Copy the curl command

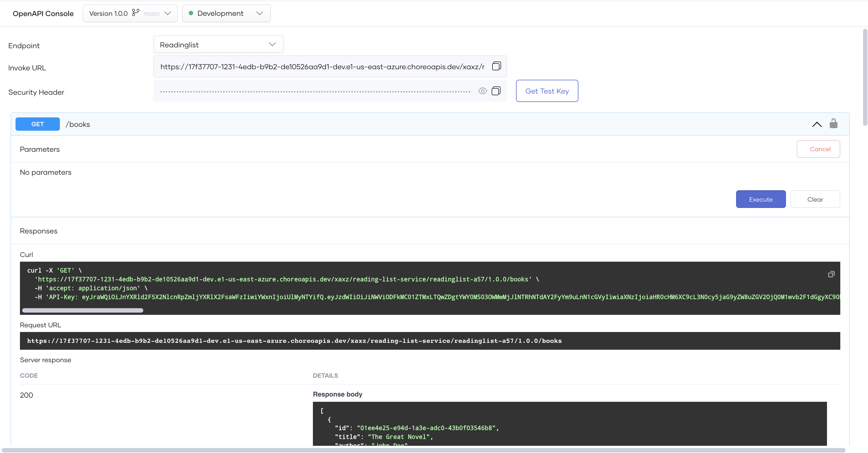click(x=831, y=274)
